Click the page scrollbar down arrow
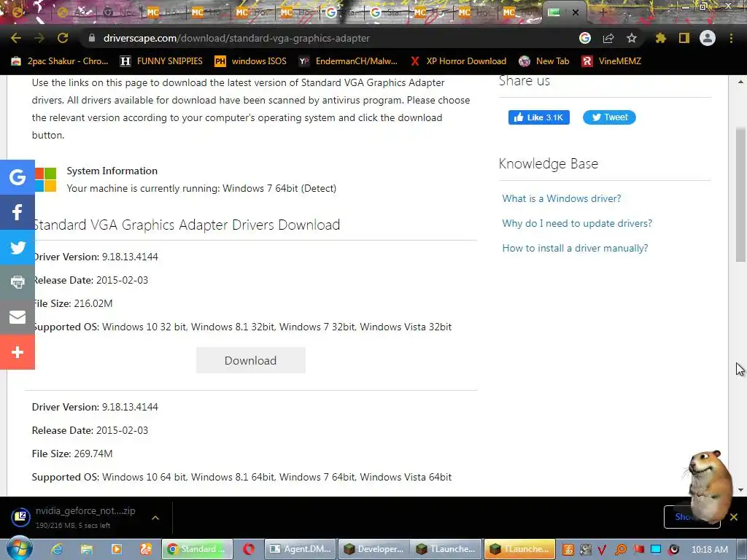The width and height of the screenshot is (747, 560). [740, 489]
